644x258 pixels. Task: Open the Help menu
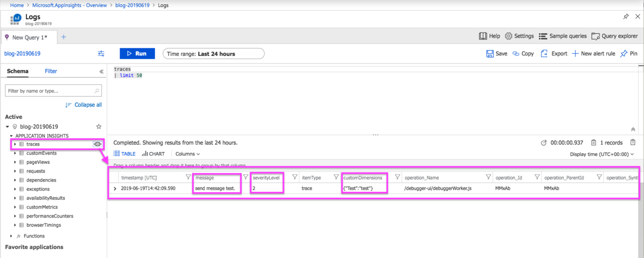point(489,36)
